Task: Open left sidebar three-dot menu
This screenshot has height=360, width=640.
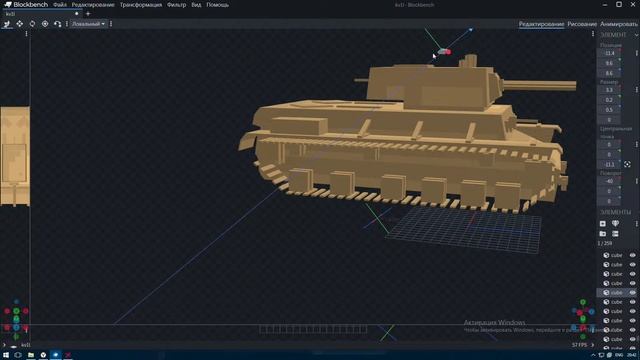Action: [x=27, y=34]
